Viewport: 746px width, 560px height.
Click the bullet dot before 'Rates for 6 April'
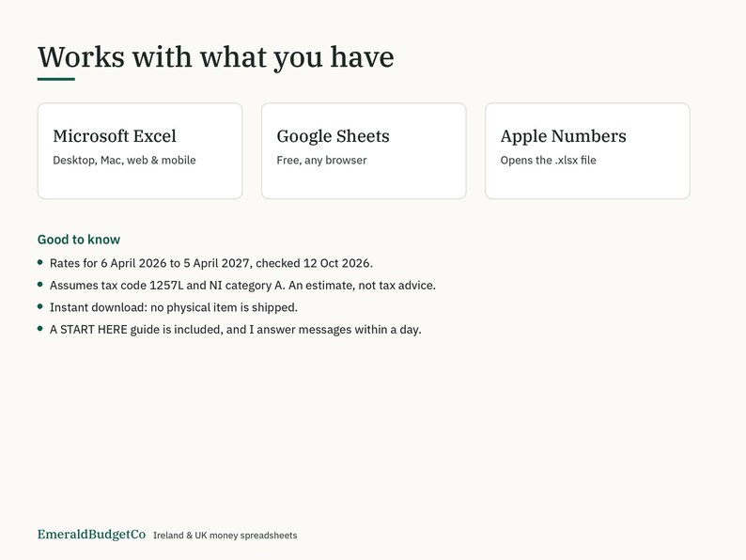point(40,262)
